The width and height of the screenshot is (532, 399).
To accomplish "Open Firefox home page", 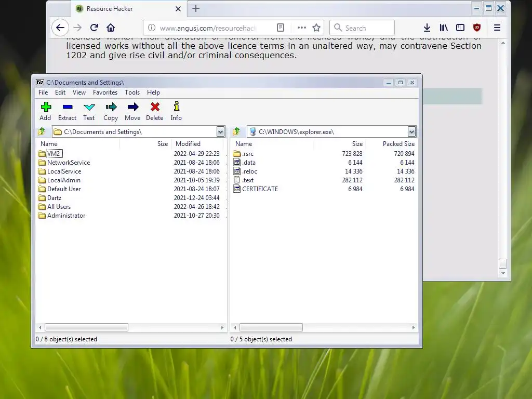I will (x=111, y=28).
